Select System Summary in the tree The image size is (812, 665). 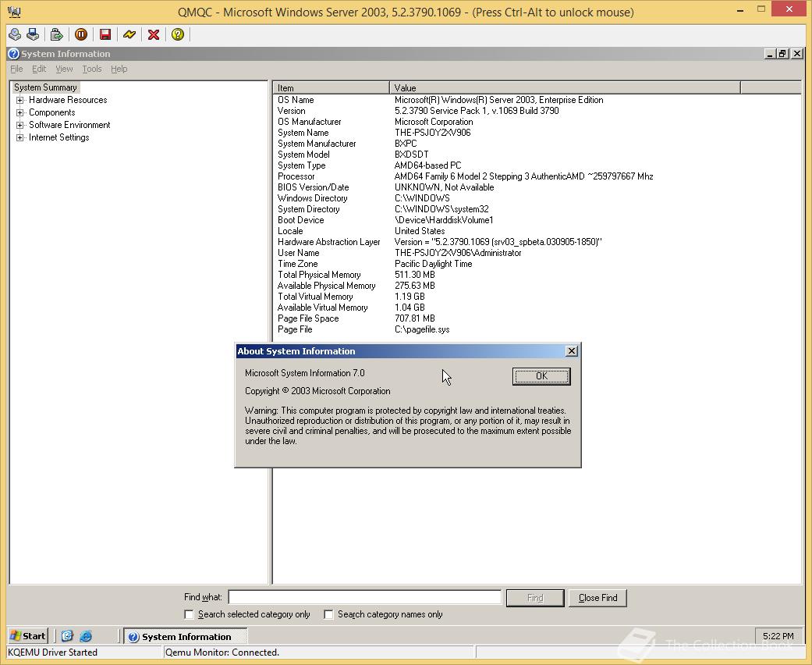point(45,87)
